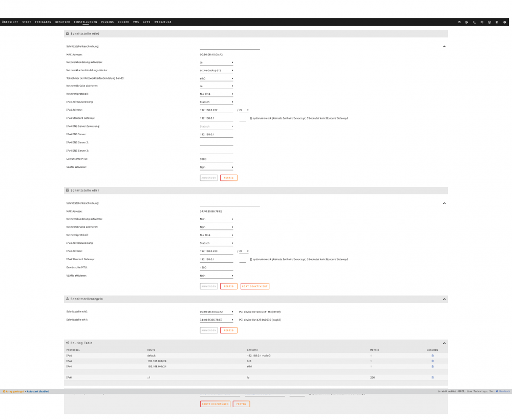Open eth0 subnet mask /24 dropdown
Viewport: 512px width, 420px height.
[x=244, y=110]
